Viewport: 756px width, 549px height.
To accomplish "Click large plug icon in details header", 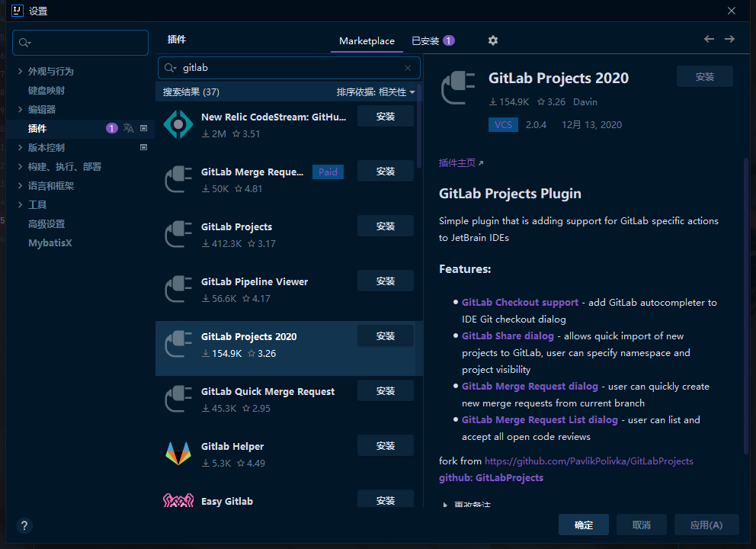I will pos(458,88).
